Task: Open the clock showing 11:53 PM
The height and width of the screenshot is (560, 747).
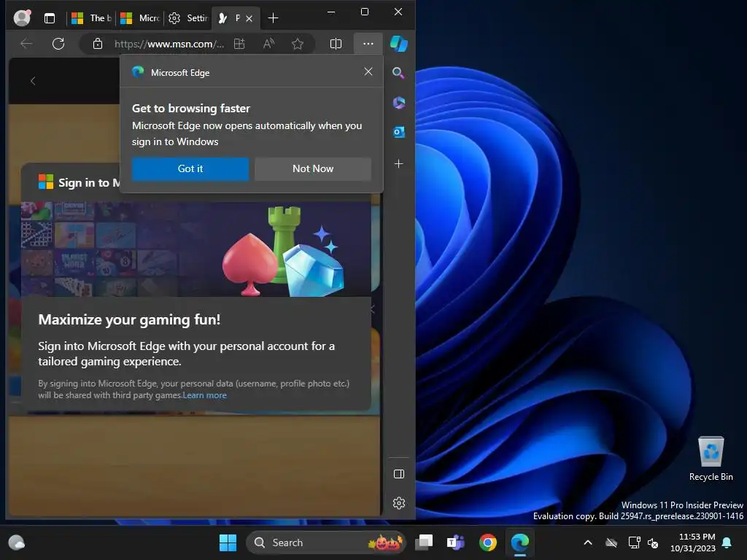Action: [693, 542]
